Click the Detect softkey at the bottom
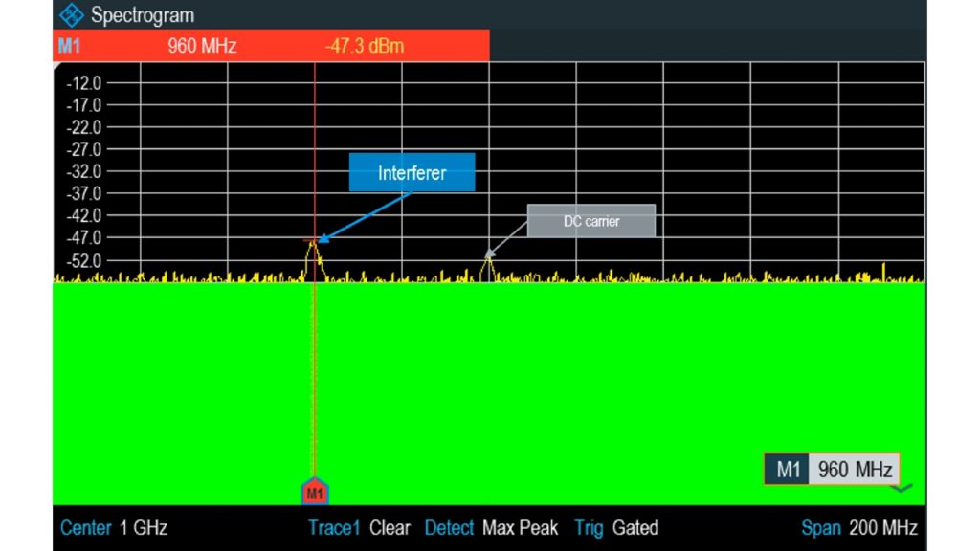Viewport: 980px width, 551px height. point(449,527)
